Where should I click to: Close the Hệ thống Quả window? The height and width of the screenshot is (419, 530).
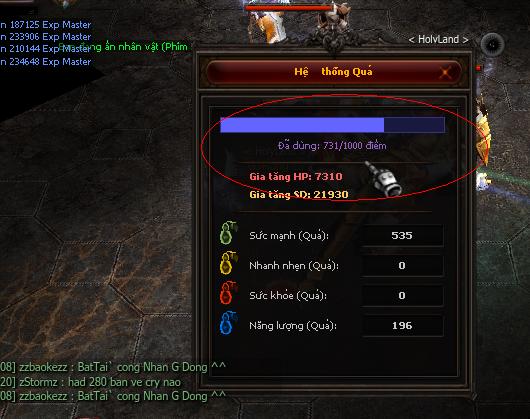[445, 72]
